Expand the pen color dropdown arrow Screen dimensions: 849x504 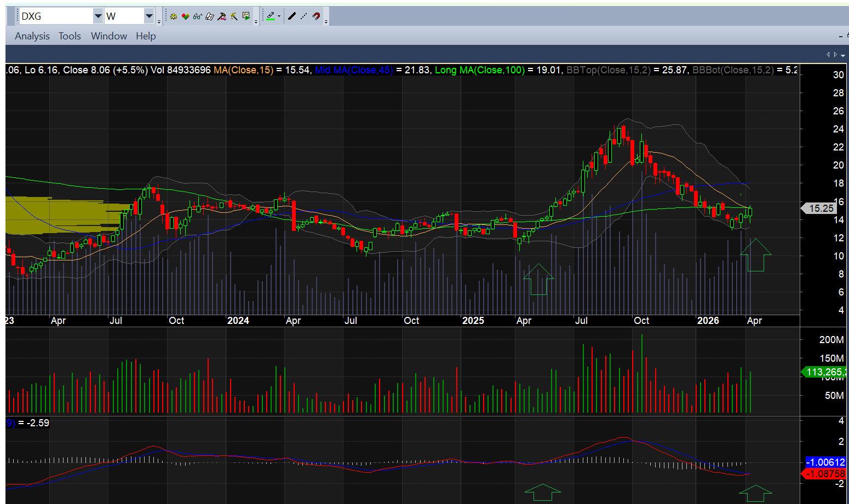279,16
